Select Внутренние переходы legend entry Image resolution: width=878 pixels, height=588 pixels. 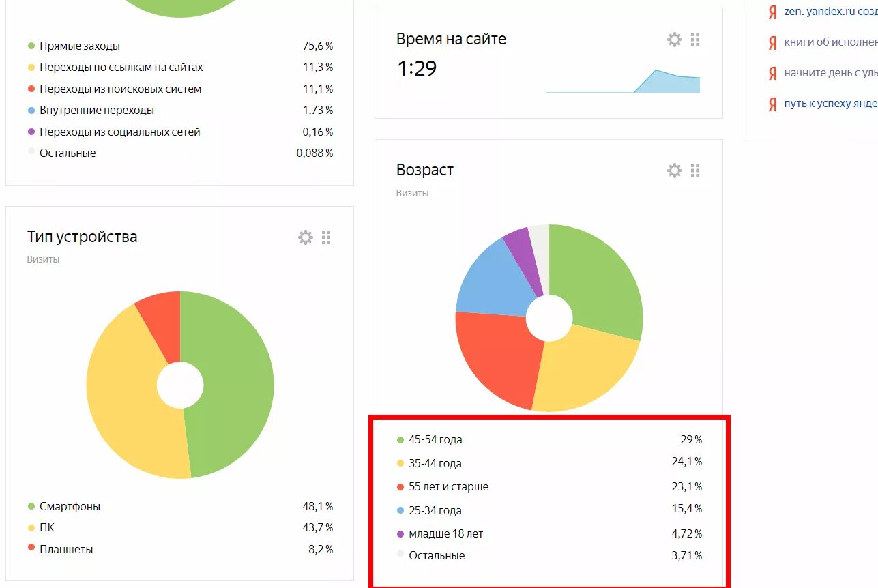coord(97,110)
